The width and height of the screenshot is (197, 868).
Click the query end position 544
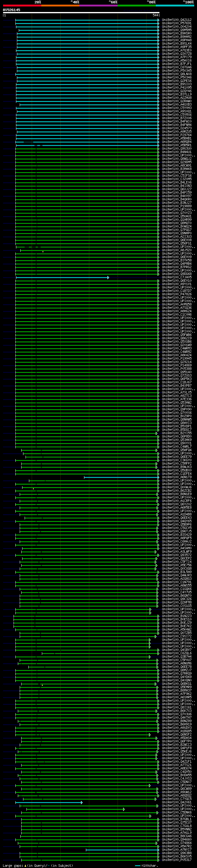click(x=155, y=15)
